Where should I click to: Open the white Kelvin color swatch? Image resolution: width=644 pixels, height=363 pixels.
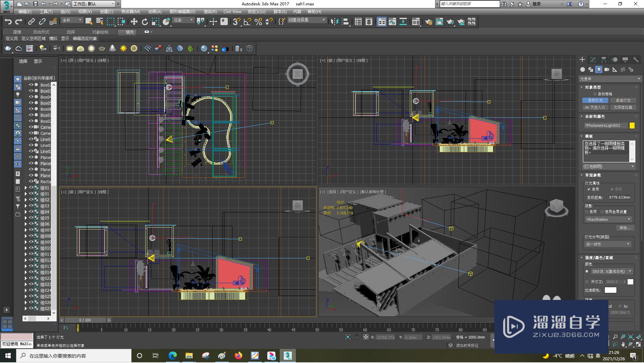coord(631,282)
